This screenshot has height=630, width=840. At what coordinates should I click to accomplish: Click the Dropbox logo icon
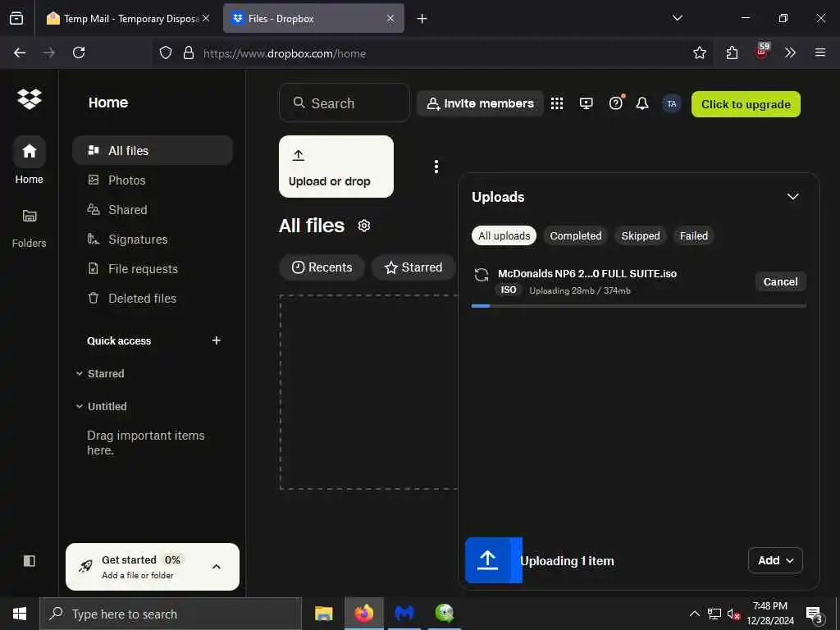point(29,99)
